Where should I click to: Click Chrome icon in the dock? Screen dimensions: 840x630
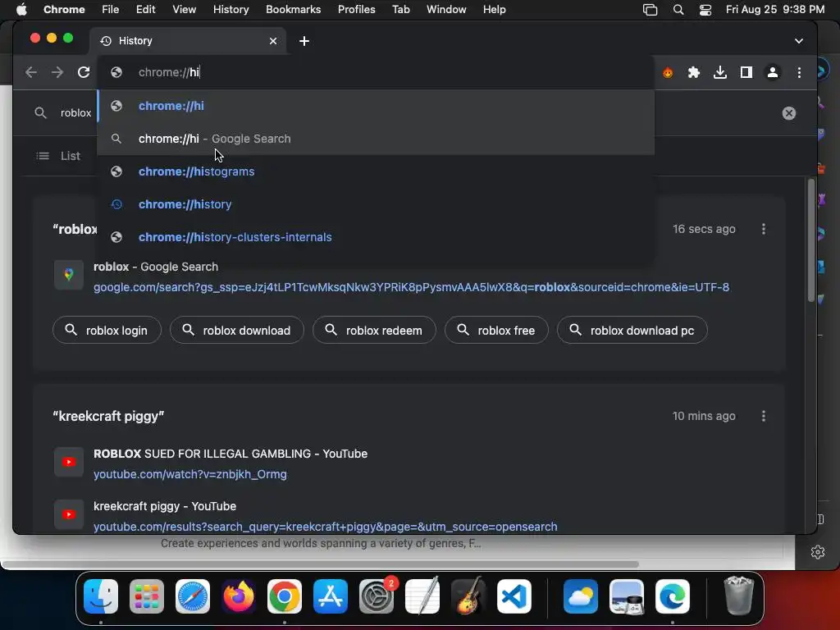coord(285,596)
